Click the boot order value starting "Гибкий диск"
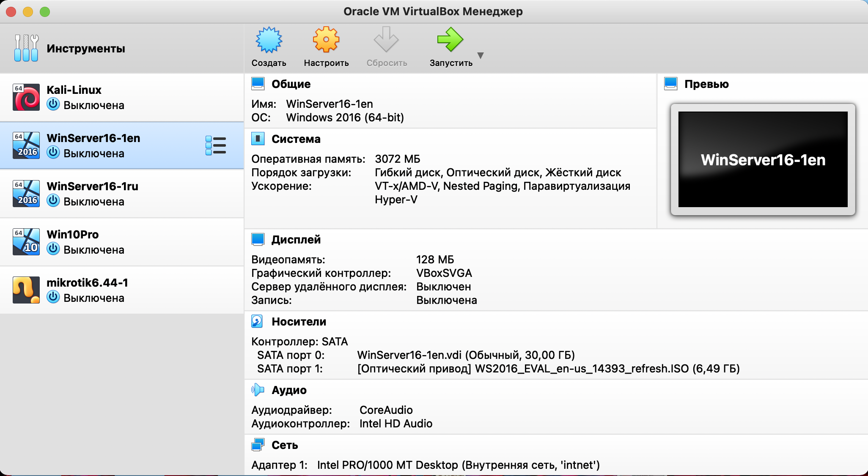This screenshot has width=868, height=476. click(x=498, y=172)
